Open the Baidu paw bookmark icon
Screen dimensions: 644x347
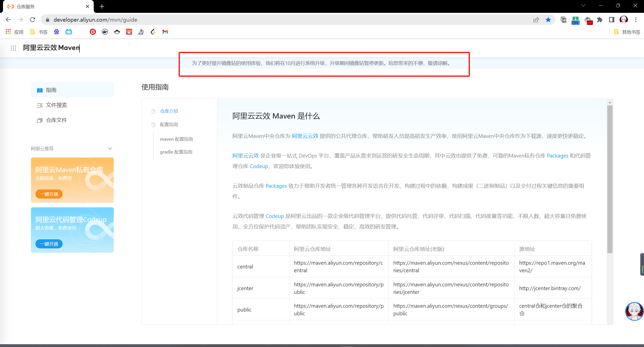click(x=56, y=32)
